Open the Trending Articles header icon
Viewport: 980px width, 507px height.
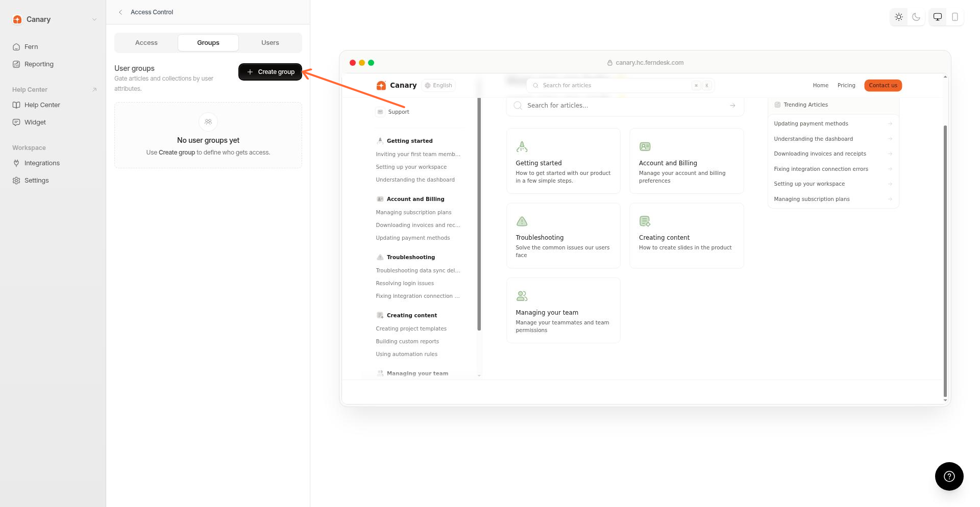pyautogui.click(x=777, y=105)
